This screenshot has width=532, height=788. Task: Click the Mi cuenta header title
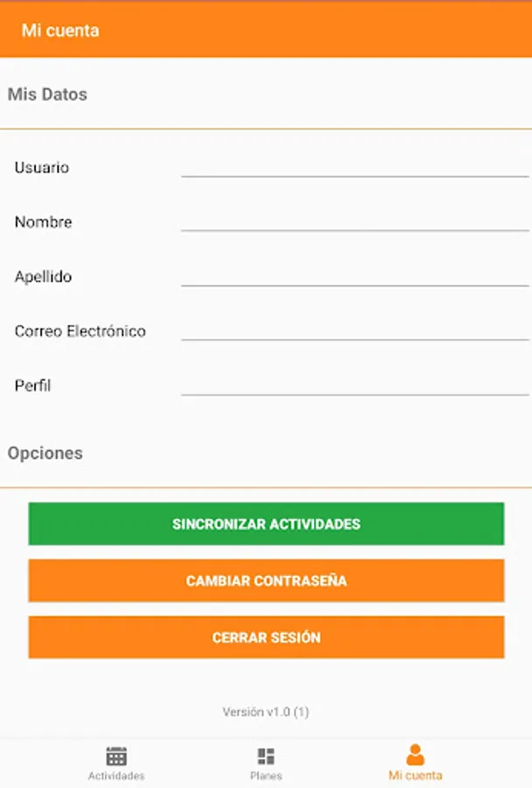(60, 31)
